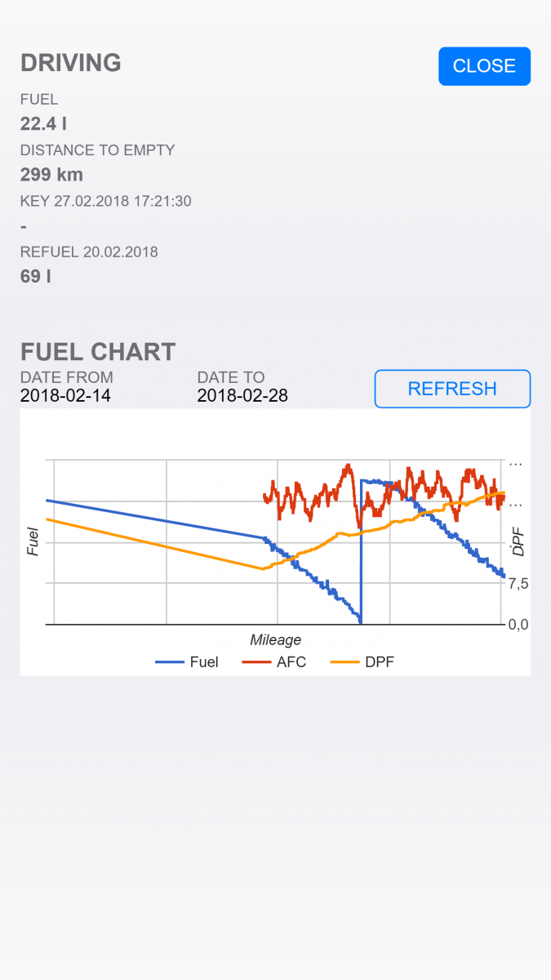Image resolution: width=551 pixels, height=980 pixels.
Task: Toggle the AFC series in legend
Action: (x=291, y=662)
